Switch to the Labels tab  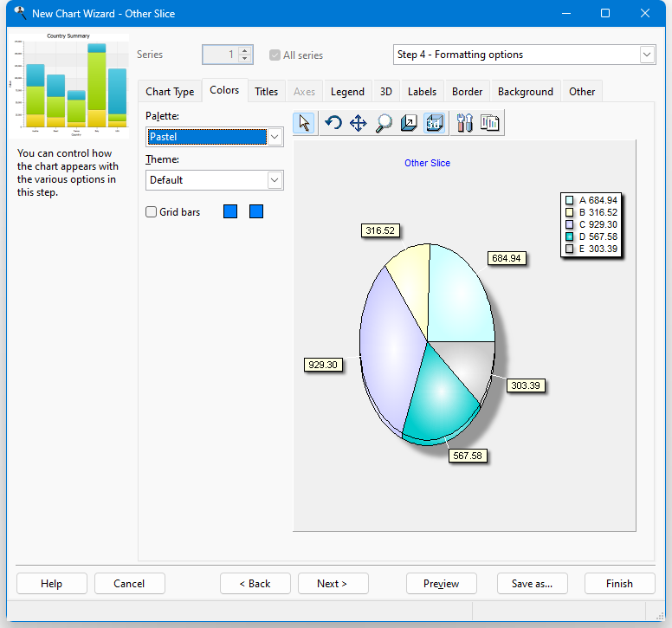point(422,92)
